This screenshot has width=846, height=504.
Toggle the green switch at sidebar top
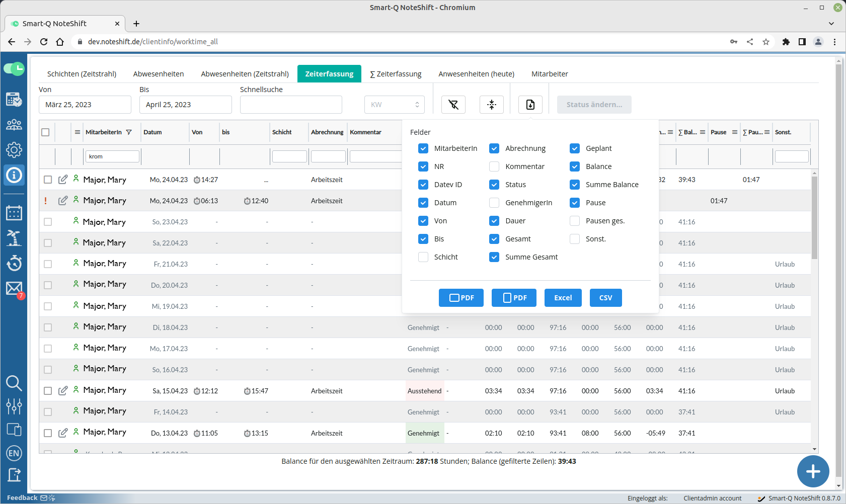click(14, 69)
